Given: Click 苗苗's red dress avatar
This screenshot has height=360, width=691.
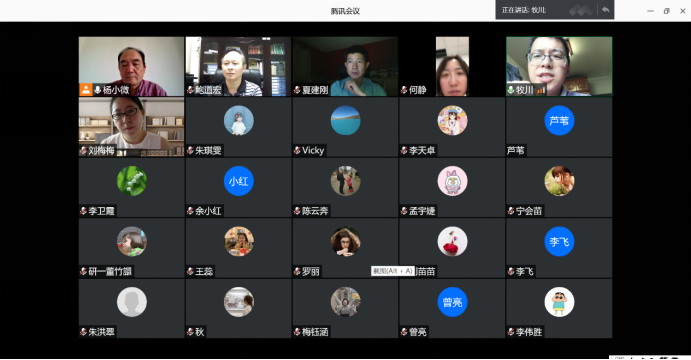Looking at the screenshot, I should point(452,241).
